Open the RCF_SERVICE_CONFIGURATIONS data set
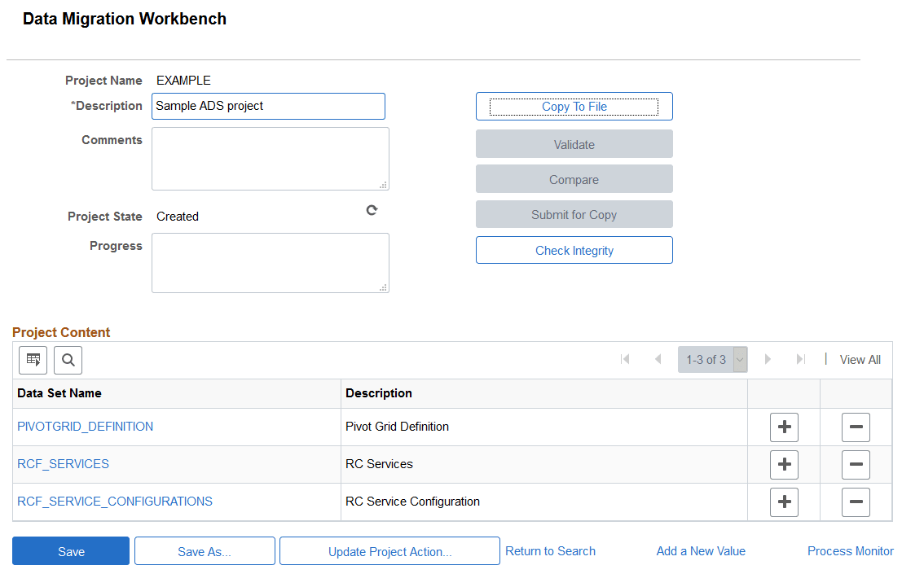This screenshot has width=924, height=574. [x=114, y=502]
